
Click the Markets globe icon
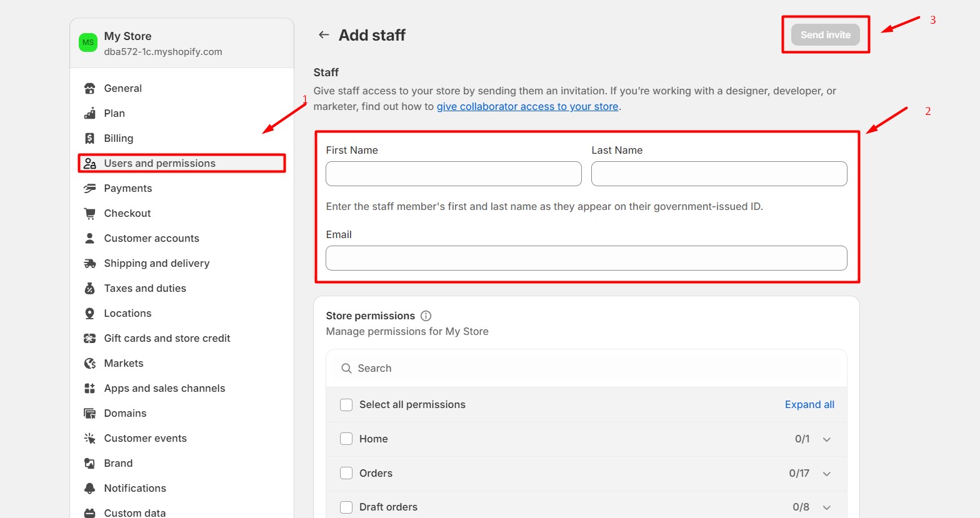tap(89, 363)
